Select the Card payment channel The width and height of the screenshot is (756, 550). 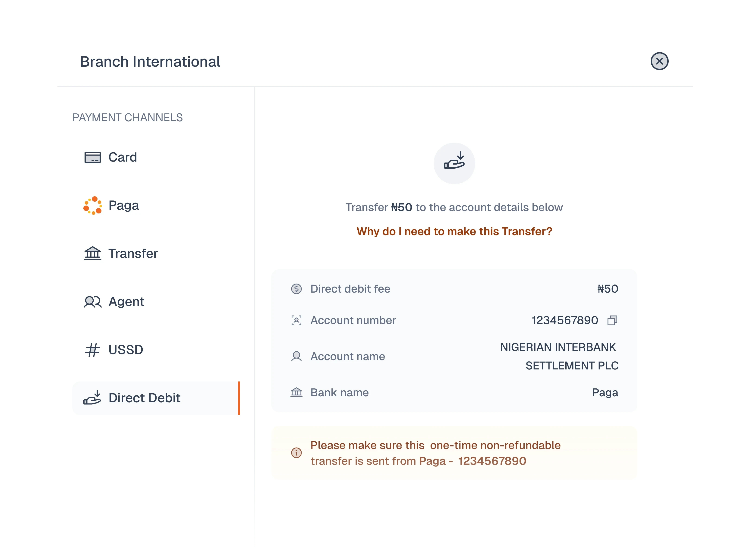click(x=123, y=157)
